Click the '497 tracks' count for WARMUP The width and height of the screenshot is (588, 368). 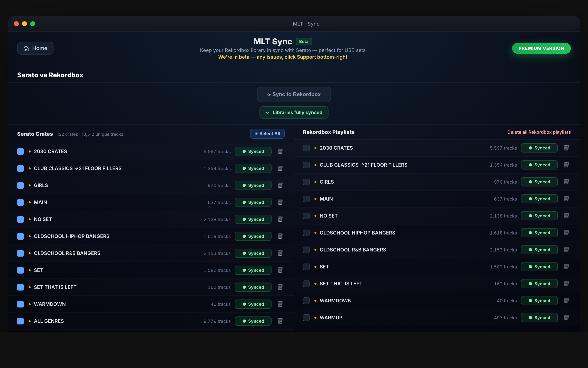click(x=505, y=318)
